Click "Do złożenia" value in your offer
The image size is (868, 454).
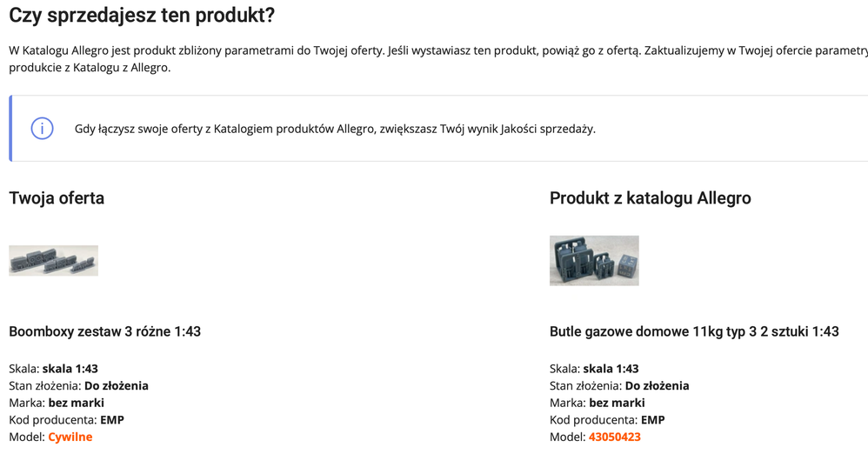click(x=117, y=385)
